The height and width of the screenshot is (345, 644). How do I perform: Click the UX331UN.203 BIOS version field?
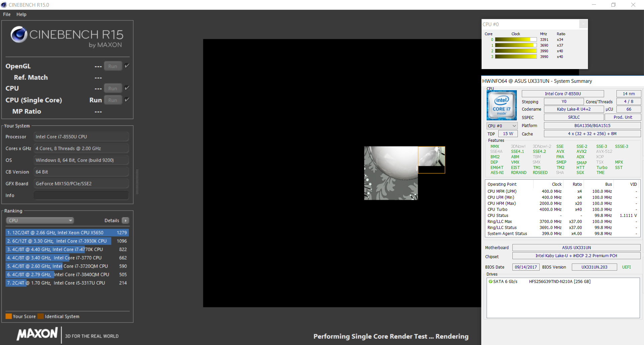click(x=594, y=267)
